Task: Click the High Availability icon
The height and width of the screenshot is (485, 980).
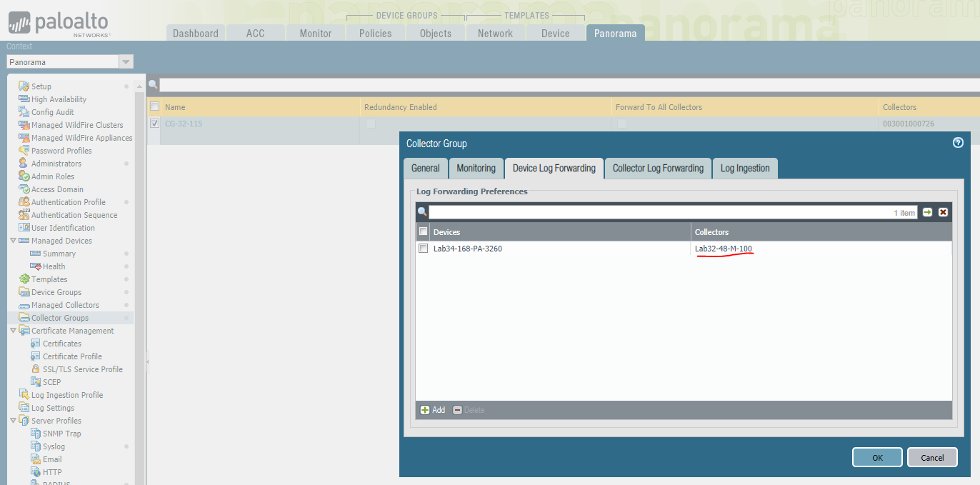Action: coord(24,99)
